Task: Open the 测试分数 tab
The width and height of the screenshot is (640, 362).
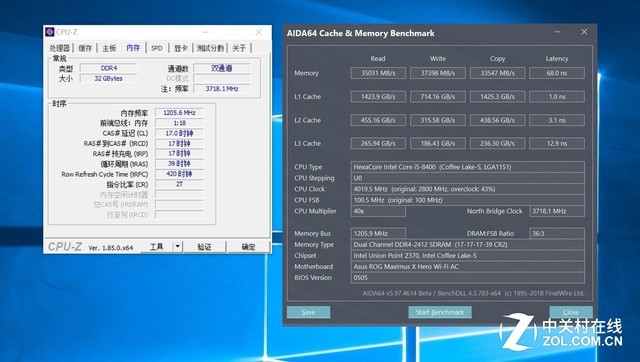Action: point(210,48)
